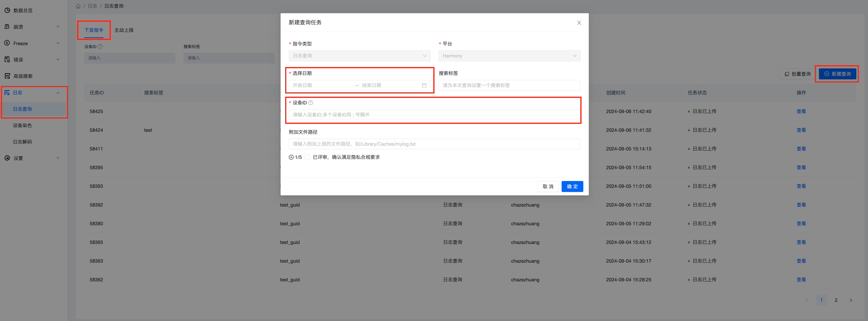The height and width of the screenshot is (321, 868).
Task: Click 查看 for the 2024-09-06 11:42:40 row
Action: tap(801, 111)
